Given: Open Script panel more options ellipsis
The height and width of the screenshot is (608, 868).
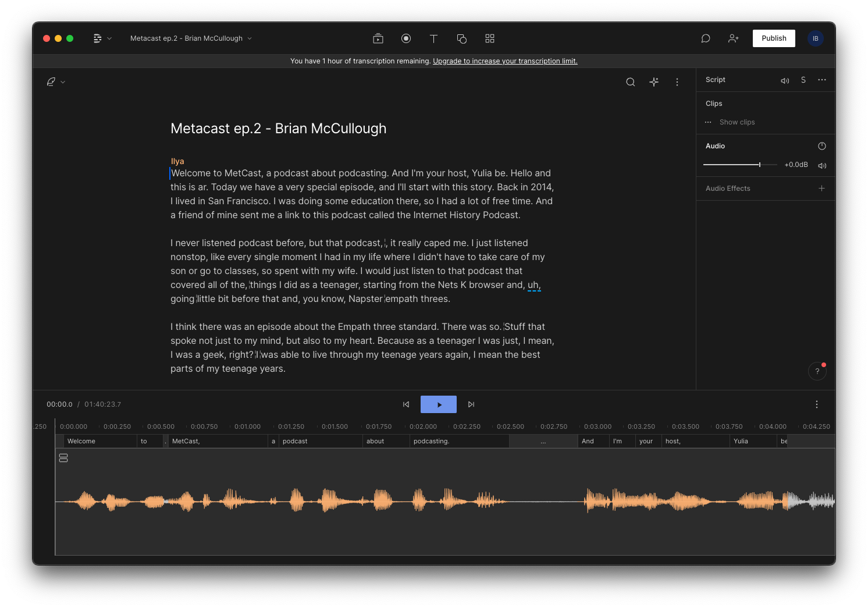Looking at the screenshot, I should point(822,80).
